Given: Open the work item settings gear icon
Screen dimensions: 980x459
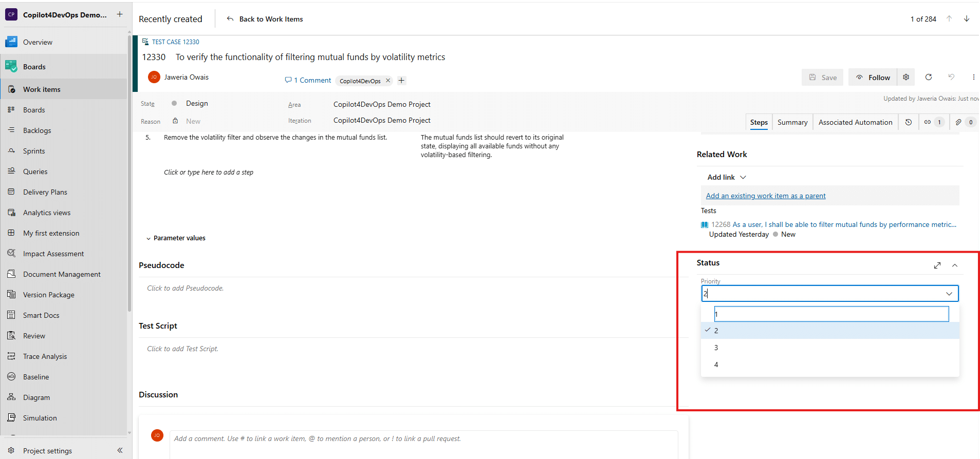Looking at the screenshot, I should (906, 77).
